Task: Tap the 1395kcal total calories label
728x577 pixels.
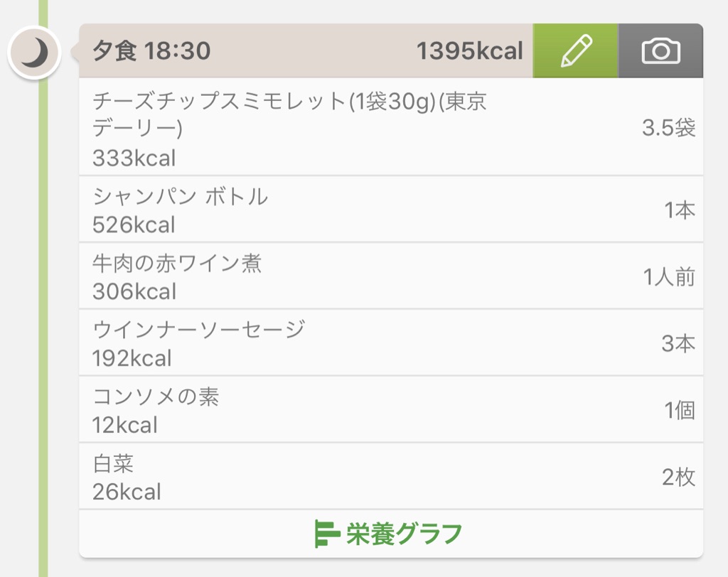Action: click(469, 50)
